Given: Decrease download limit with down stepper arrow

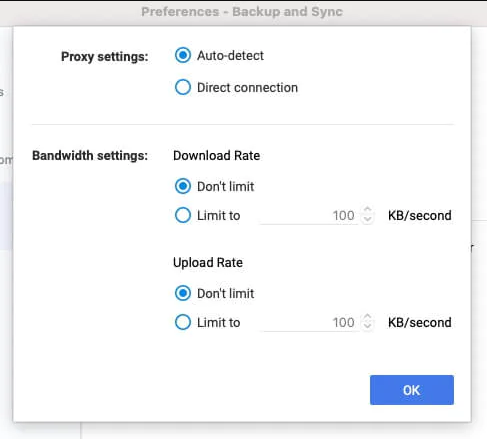Looking at the screenshot, I should pyautogui.click(x=367, y=219).
